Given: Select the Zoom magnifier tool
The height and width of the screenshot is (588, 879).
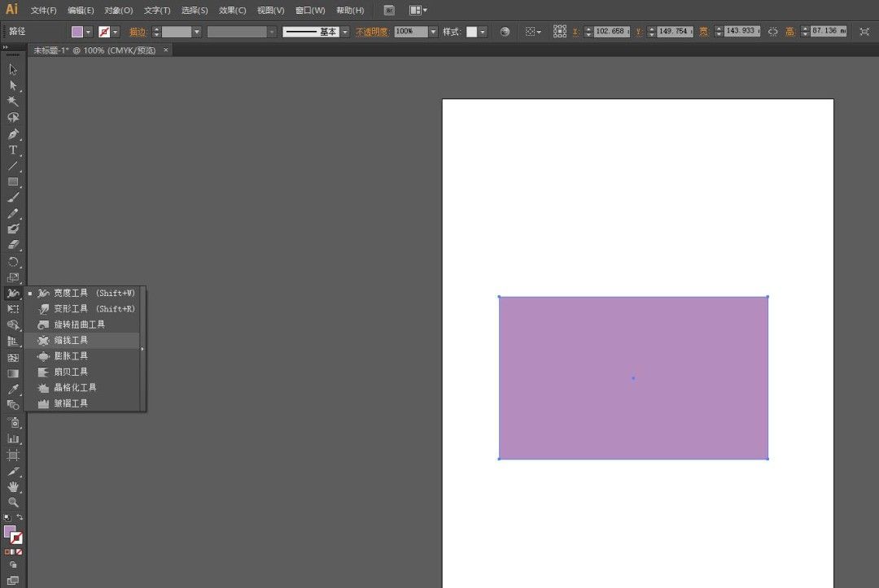Looking at the screenshot, I should (13, 503).
